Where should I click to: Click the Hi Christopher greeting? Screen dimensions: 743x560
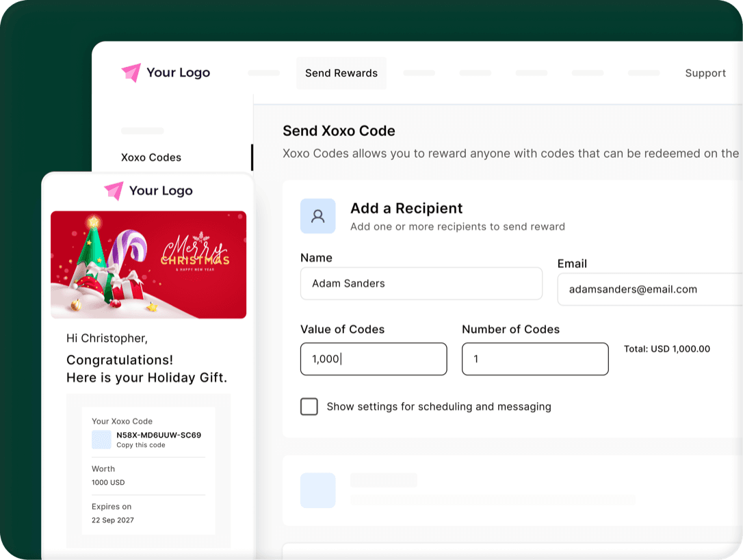(x=107, y=338)
